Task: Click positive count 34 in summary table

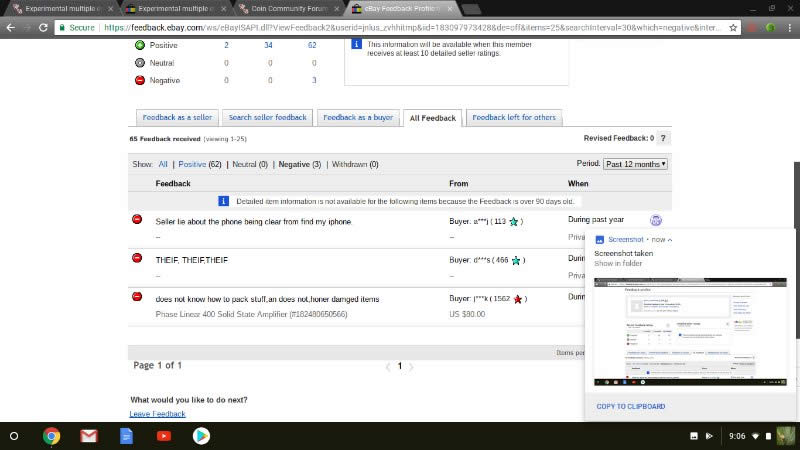Action: (268, 45)
